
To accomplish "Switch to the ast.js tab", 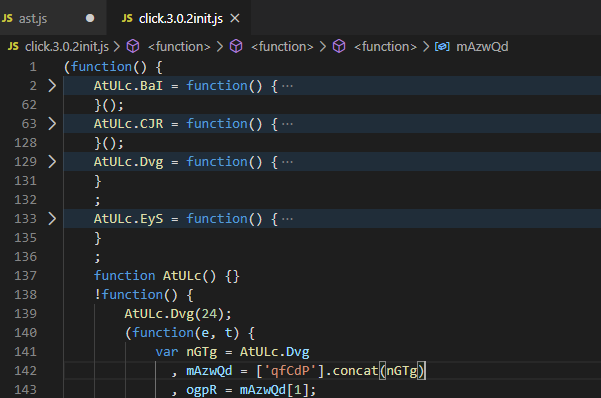I will point(33,18).
